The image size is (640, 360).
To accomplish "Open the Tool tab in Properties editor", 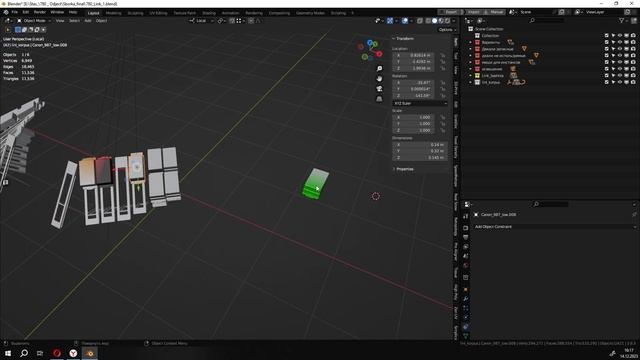I will pos(466,217).
